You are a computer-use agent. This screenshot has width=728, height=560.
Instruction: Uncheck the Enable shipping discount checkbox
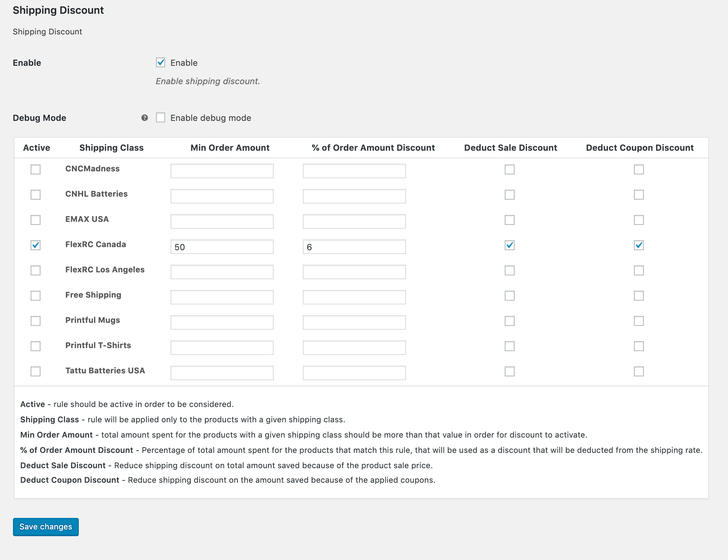coord(161,62)
